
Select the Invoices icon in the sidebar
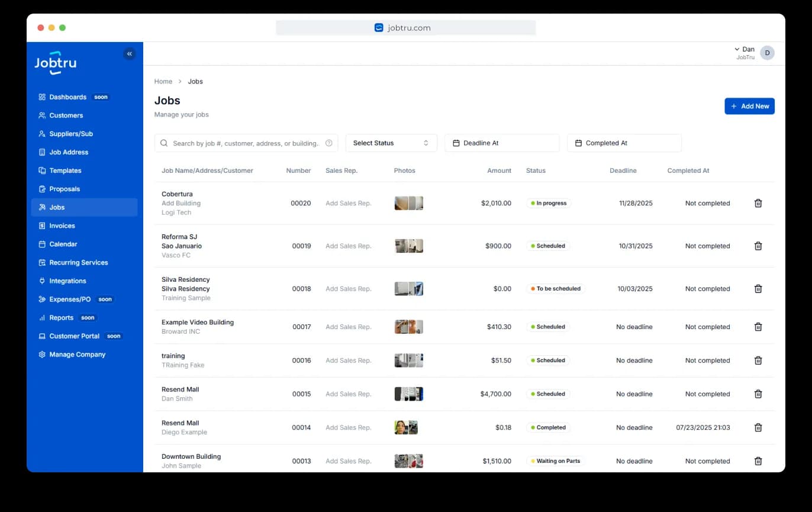tap(41, 226)
